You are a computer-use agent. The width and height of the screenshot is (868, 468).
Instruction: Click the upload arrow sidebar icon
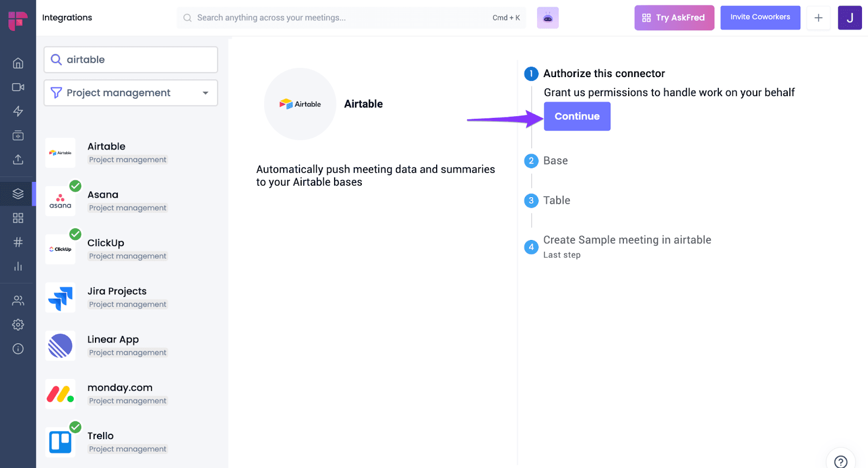point(18,159)
